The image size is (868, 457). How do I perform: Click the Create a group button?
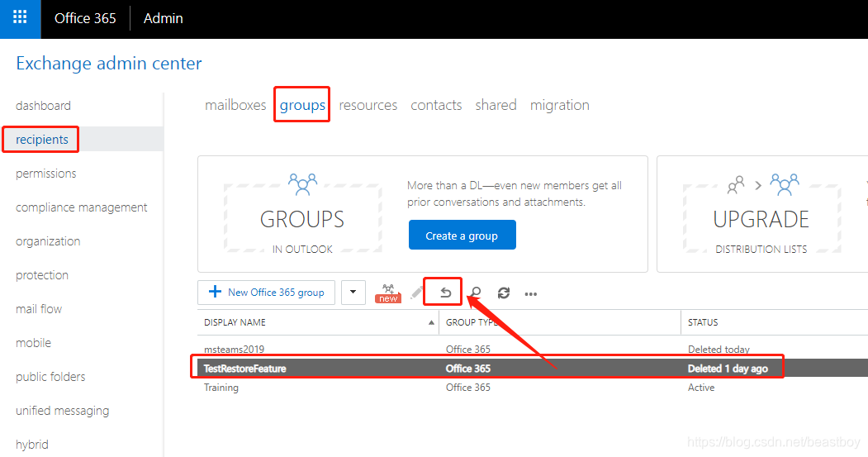(x=462, y=235)
